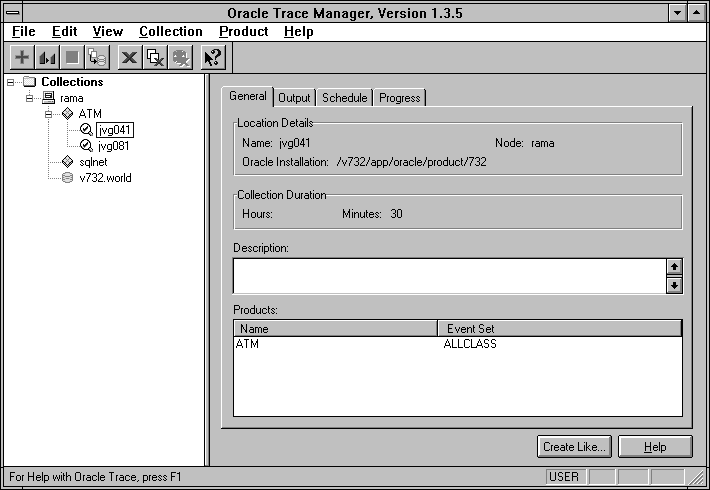Image resolution: width=710 pixels, height=490 pixels.
Task: Click the Delete Collection Files toolbar icon
Action: (x=155, y=58)
